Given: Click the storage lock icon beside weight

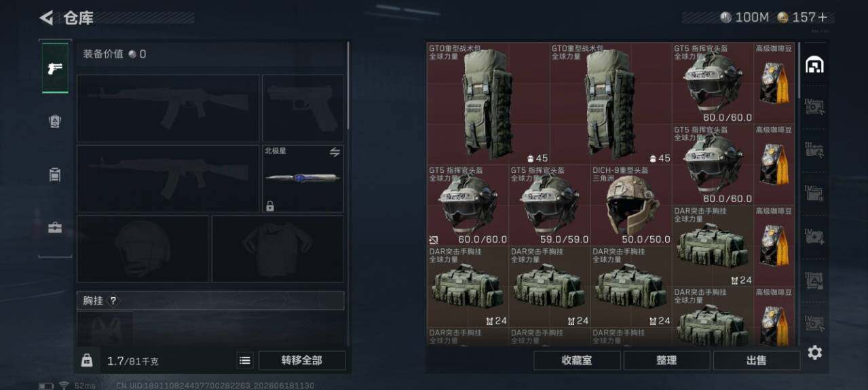Looking at the screenshot, I should (87, 361).
